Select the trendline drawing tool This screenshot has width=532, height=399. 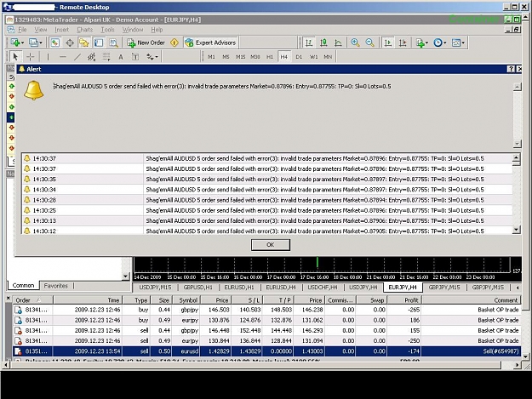pyautogui.click(x=77, y=57)
